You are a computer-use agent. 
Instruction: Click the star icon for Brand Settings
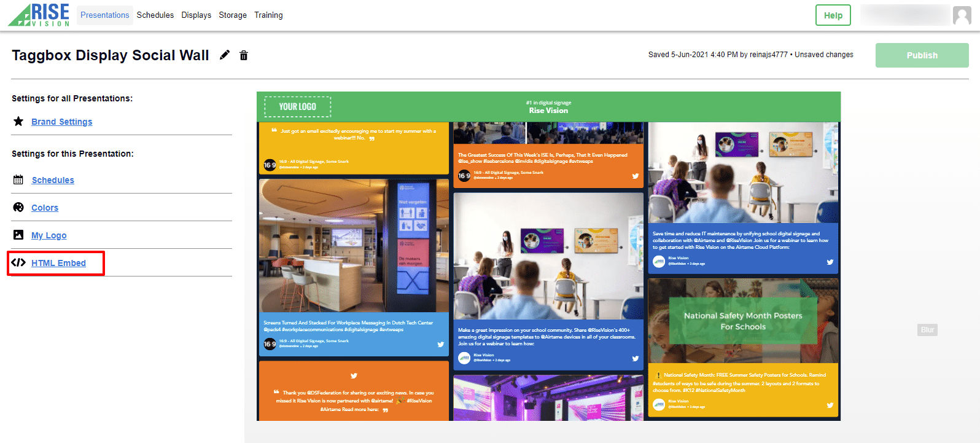point(18,122)
